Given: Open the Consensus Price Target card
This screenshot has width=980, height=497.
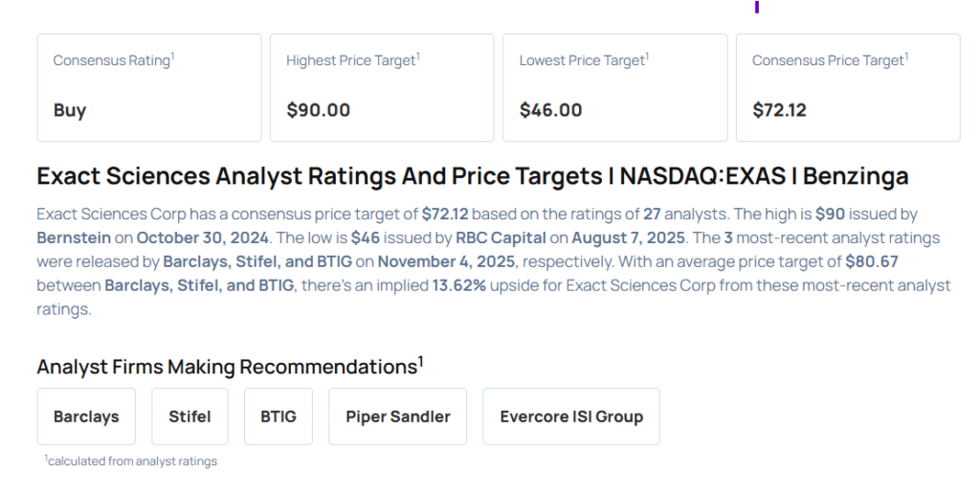Looking at the screenshot, I should [x=848, y=87].
